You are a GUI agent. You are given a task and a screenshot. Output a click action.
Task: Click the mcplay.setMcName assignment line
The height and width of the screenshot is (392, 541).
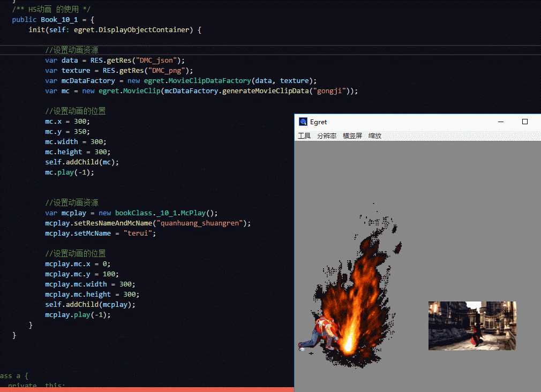tap(100, 233)
